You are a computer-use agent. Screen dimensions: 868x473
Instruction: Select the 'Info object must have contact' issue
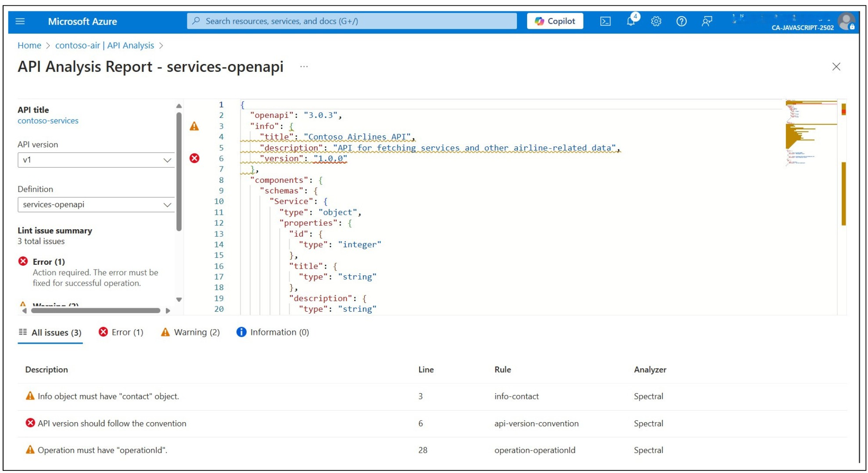(432, 396)
